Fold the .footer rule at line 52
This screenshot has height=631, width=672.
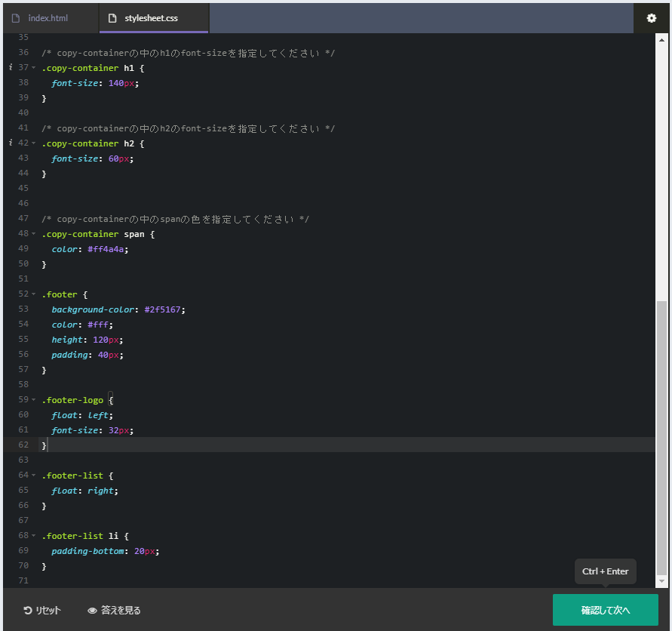(x=33, y=294)
